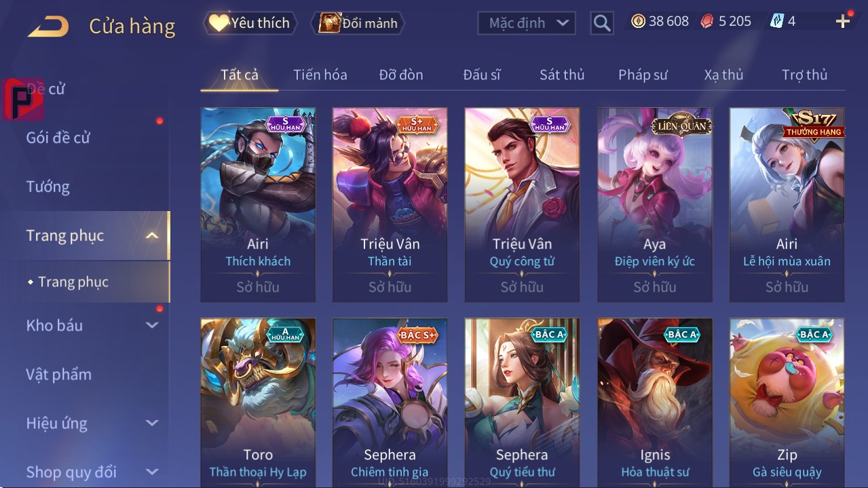Click the red P overlay icon

(x=23, y=99)
